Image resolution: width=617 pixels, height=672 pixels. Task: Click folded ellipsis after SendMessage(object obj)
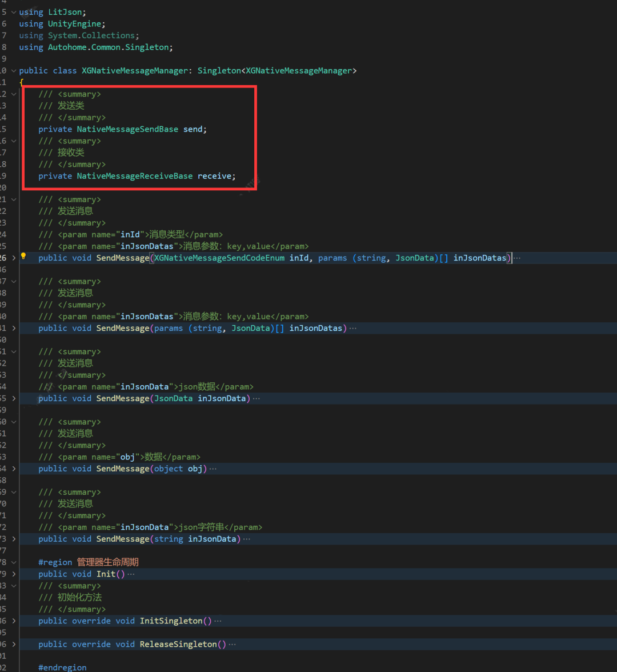click(213, 469)
